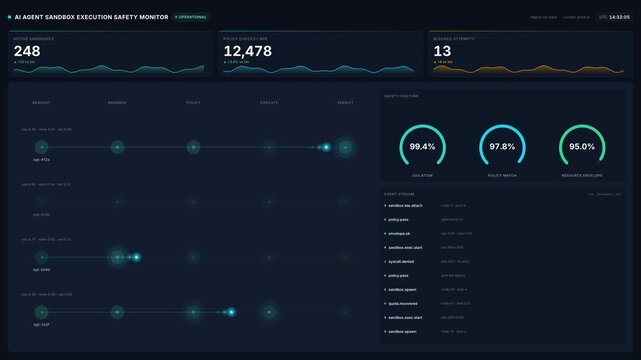Click the red bullet beside syscall.denied

tap(385, 262)
